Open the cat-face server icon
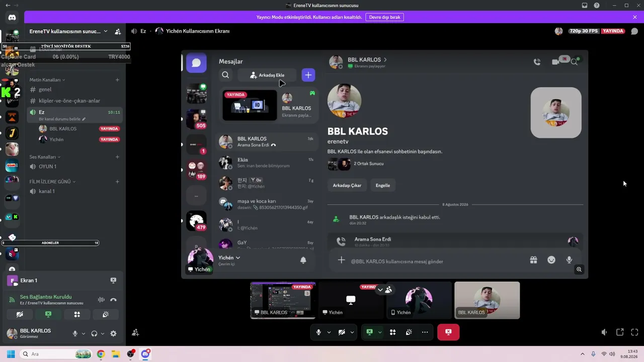Image resolution: width=644 pixels, height=362 pixels. (x=12, y=149)
